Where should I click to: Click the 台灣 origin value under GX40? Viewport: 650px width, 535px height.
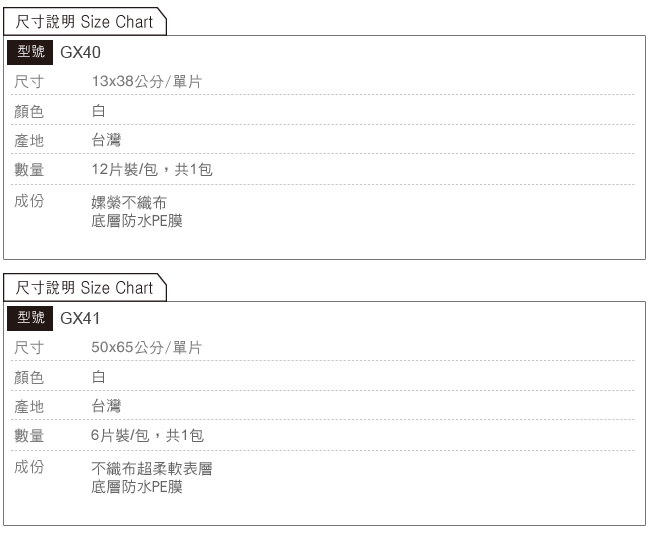[x=106, y=140]
